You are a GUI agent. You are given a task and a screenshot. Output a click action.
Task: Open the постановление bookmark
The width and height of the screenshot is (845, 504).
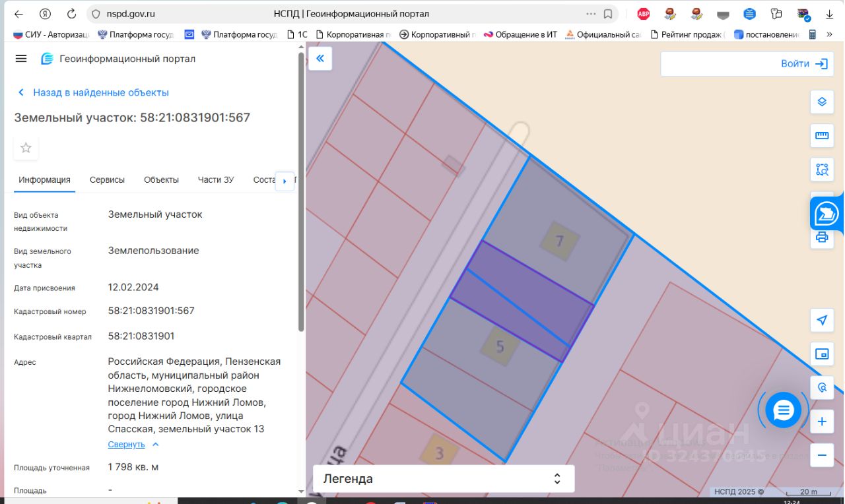[x=767, y=34]
